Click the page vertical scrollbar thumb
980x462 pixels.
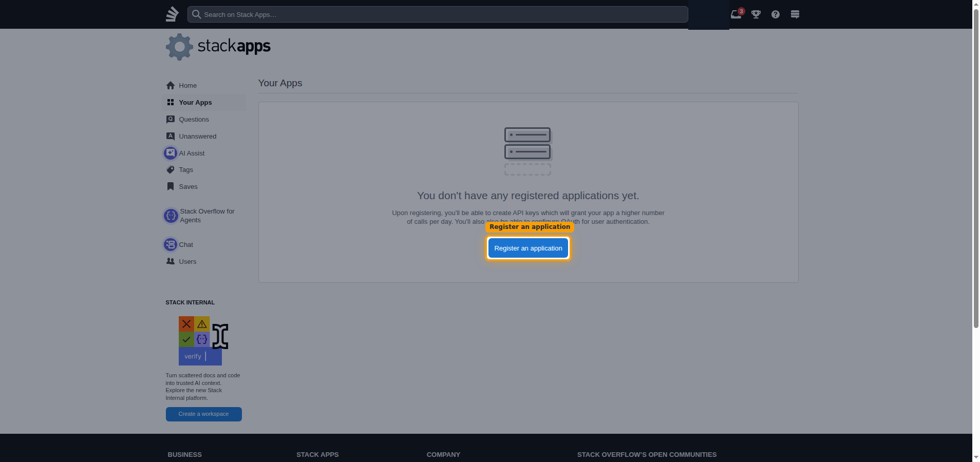(976, 168)
